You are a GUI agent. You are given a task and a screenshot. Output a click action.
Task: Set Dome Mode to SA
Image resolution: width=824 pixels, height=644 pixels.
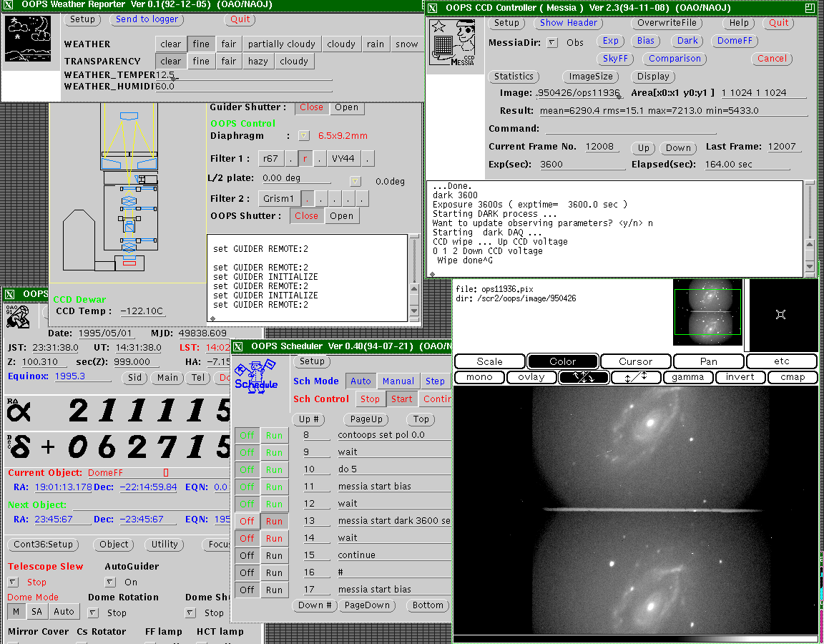pyautogui.click(x=36, y=611)
